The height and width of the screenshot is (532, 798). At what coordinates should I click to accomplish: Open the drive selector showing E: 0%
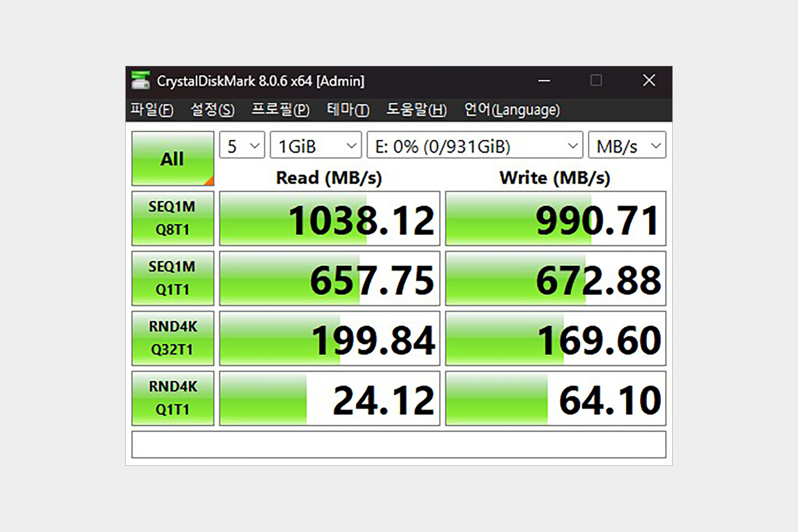coord(474,146)
